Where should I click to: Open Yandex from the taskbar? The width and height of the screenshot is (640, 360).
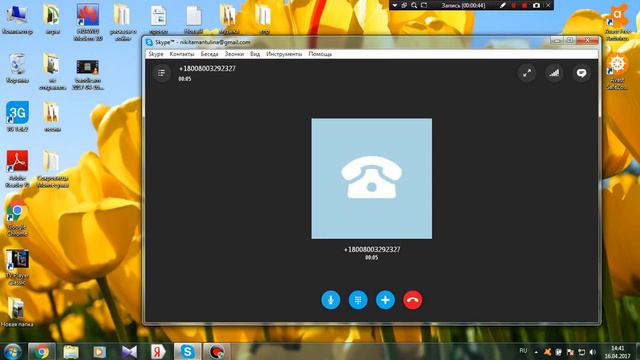(x=158, y=351)
